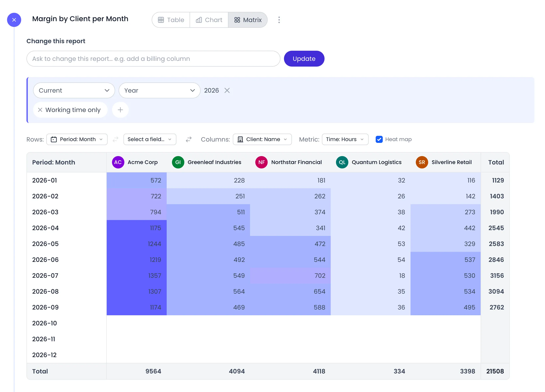
Task: Click the Silverline Retail SR avatar
Action: click(422, 162)
